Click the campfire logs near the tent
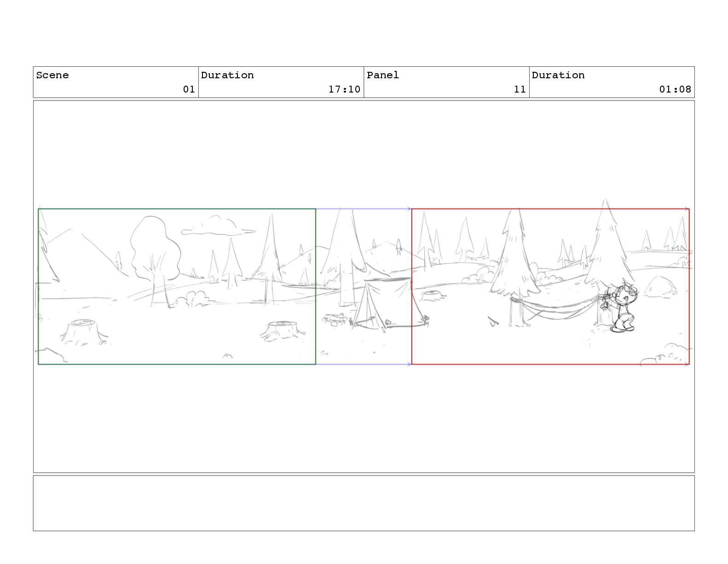The image size is (728, 564). pyautogui.click(x=335, y=320)
